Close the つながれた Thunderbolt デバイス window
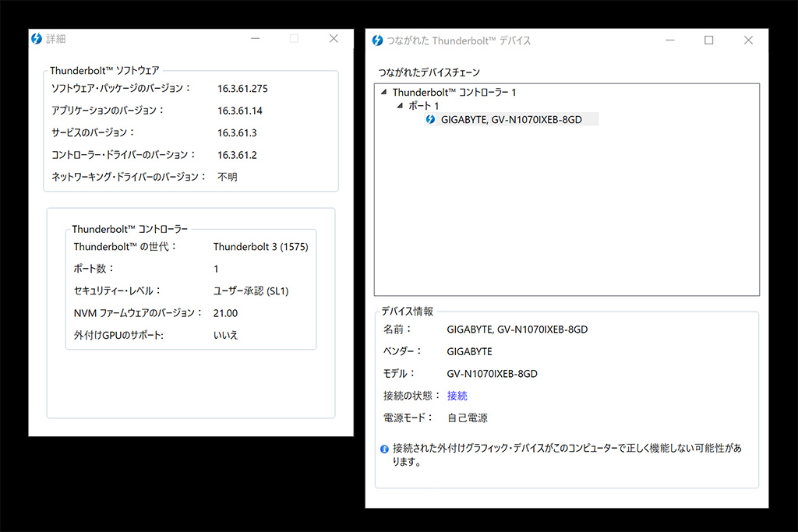Viewport: 798px width, 532px height. click(x=748, y=41)
